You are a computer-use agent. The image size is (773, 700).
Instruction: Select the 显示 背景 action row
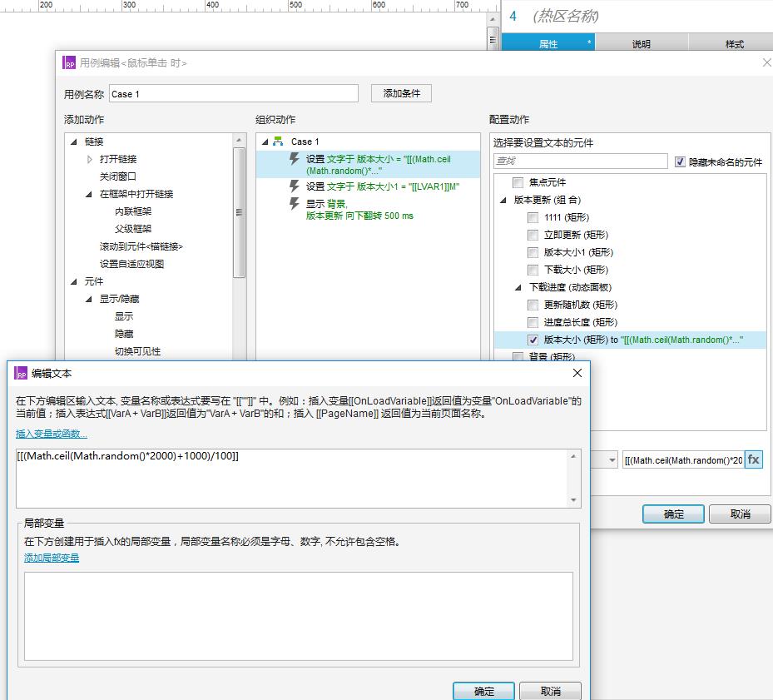point(368,210)
